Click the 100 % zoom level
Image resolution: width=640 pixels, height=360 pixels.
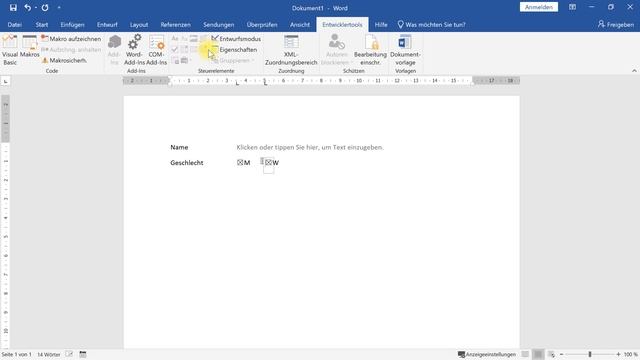coord(631,354)
